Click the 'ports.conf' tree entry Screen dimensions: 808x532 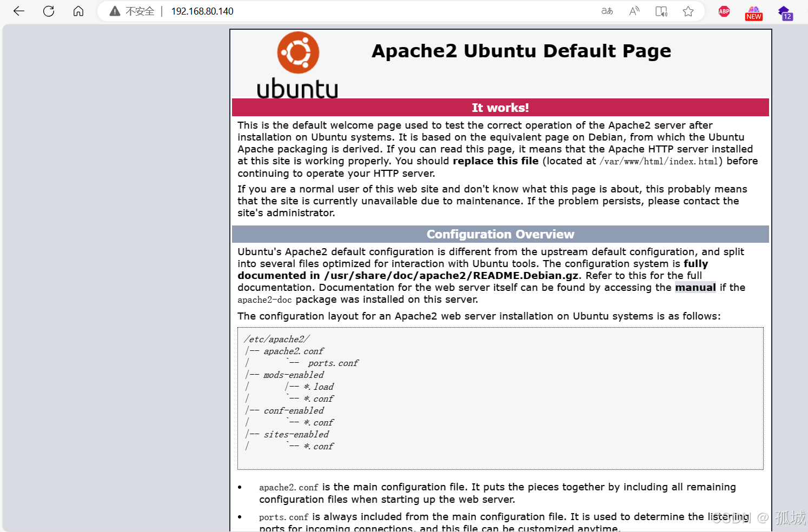click(x=333, y=363)
